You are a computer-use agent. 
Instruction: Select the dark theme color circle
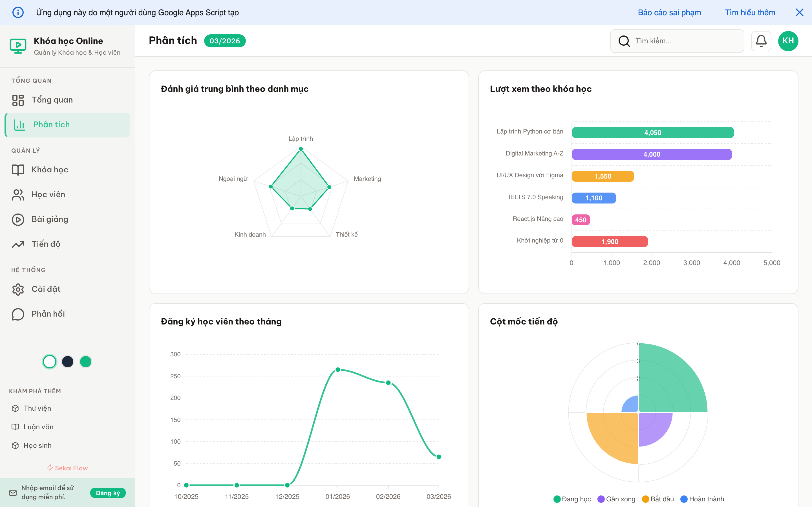coord(67,361)
